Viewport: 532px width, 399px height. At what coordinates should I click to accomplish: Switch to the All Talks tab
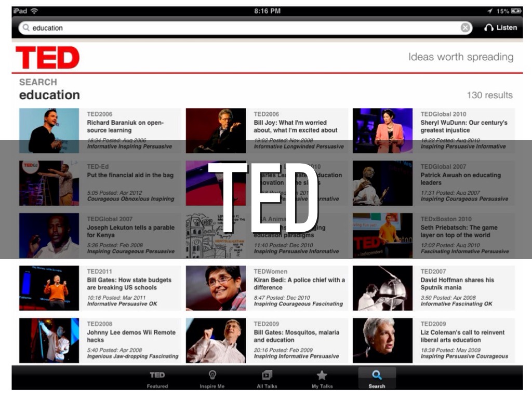click(x=267, y=379)
